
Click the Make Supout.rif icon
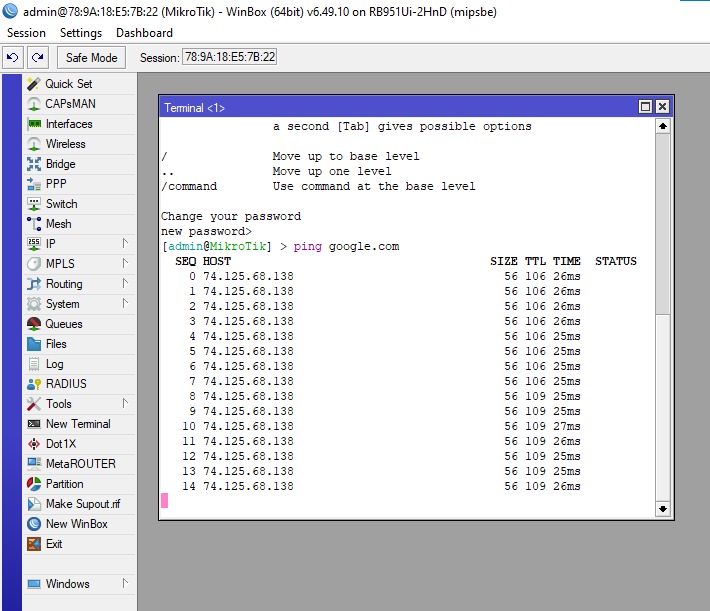click(34, 504)
